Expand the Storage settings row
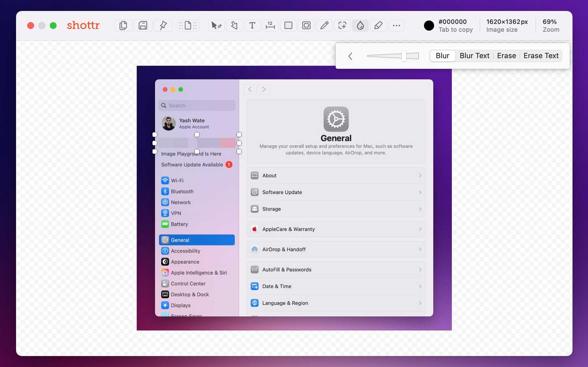 point(336,209)
